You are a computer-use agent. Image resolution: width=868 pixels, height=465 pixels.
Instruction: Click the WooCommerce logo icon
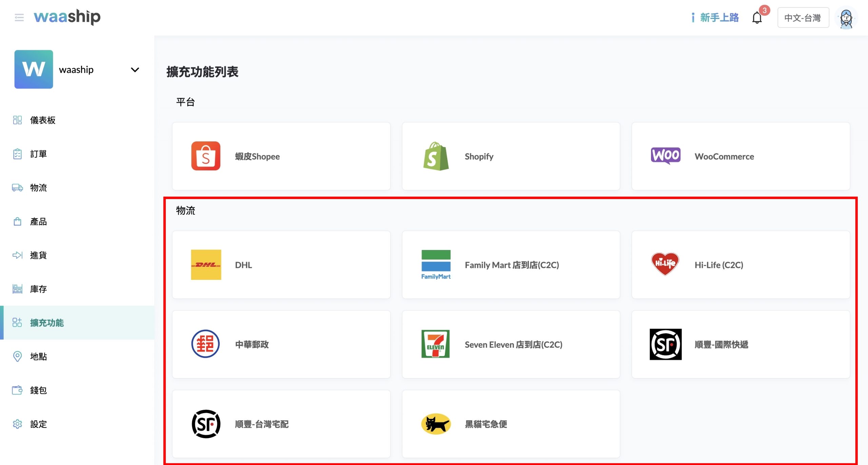665,155
